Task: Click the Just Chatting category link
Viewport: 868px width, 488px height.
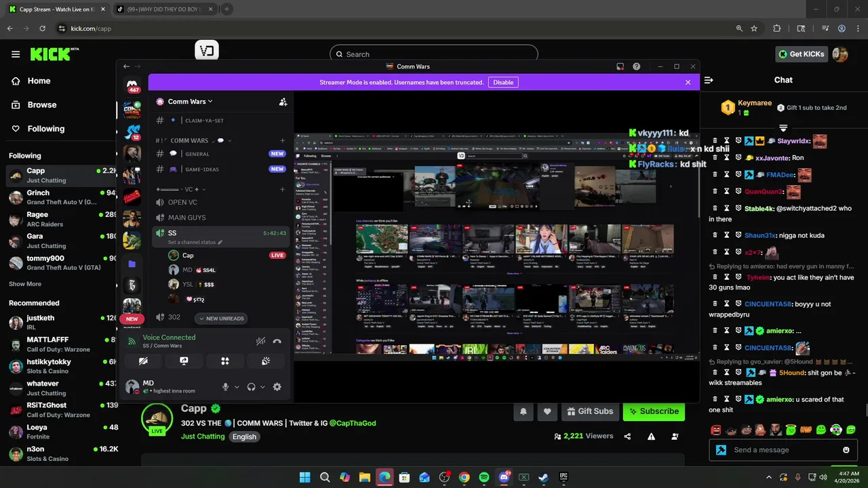Action: 203,436
